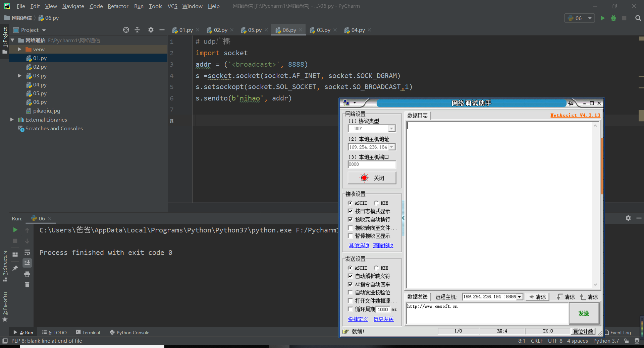The width and height of the screenshot is (644, 348).
Task: Hide the Project panel with minus icon
Action: click(x=162, y=30)
